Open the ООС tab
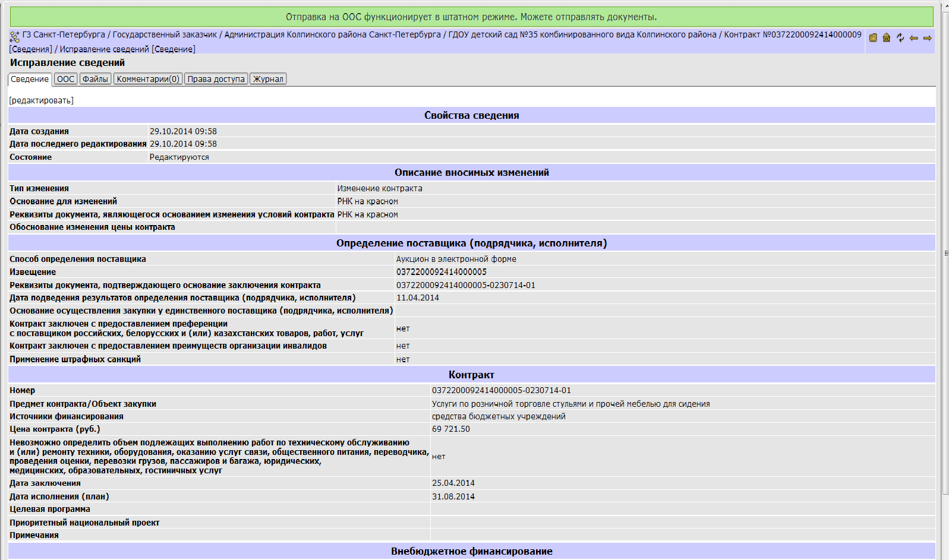Screen dimensions: 949x560 pos(65,79)
